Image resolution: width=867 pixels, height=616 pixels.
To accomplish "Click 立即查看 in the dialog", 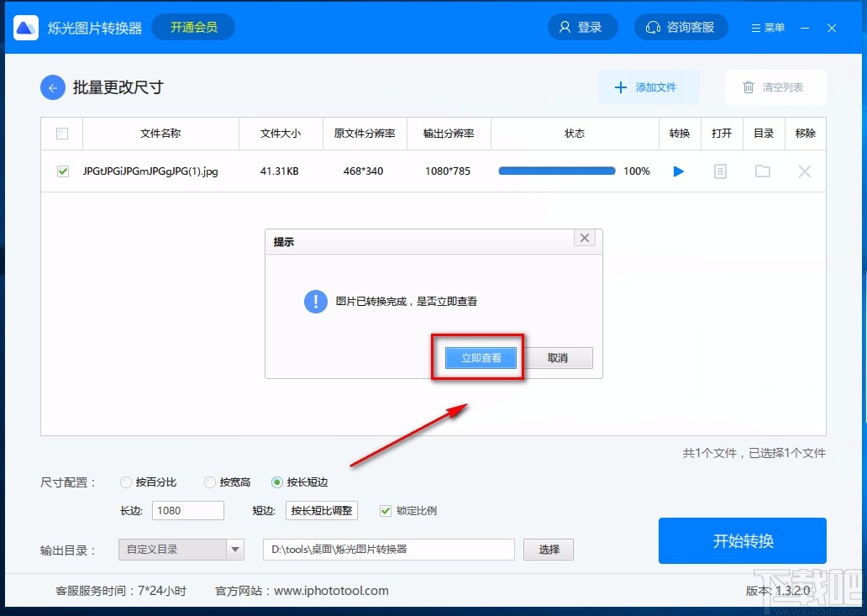I will click(480, 357).
